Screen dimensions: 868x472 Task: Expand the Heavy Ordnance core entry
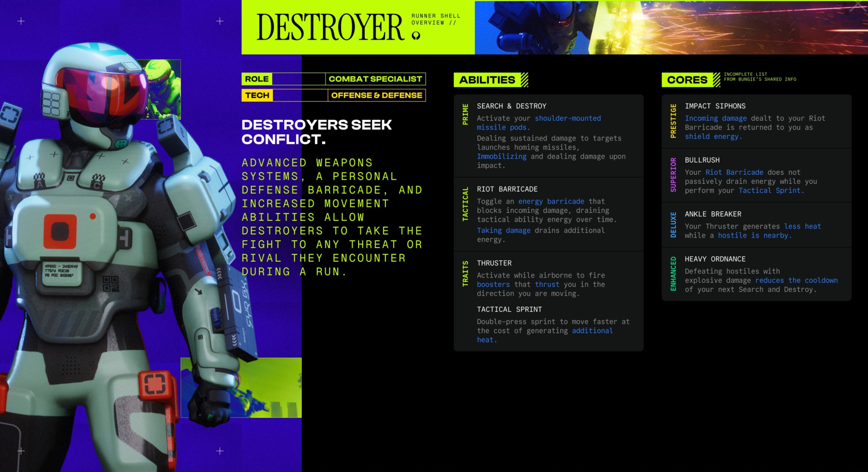[756, 275]
